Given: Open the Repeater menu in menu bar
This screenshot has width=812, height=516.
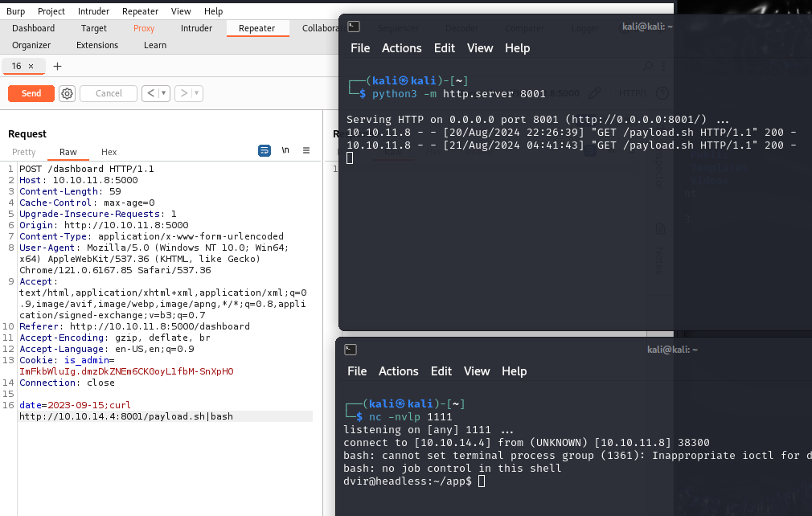Looking at the screenshot, I should 141,11.
